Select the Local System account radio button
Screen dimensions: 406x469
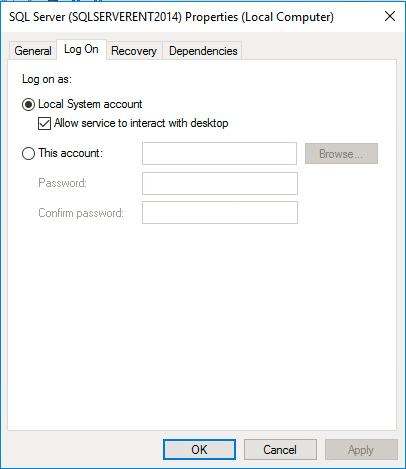point(28,104)
